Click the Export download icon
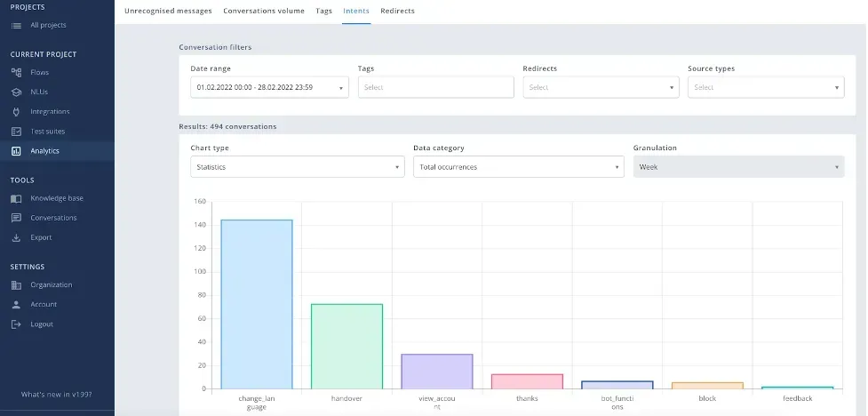This screenshot has height=416, width=868. point(16,237)
